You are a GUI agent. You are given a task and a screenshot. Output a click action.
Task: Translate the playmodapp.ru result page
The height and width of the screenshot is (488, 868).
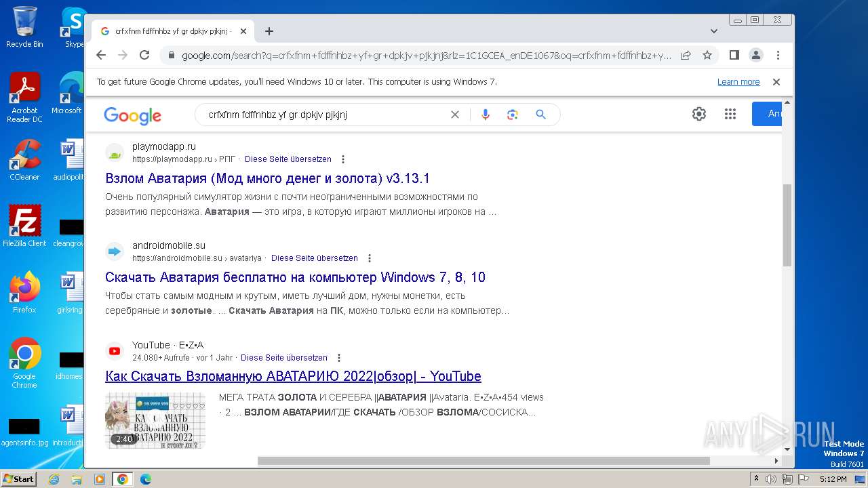(288, 159)
